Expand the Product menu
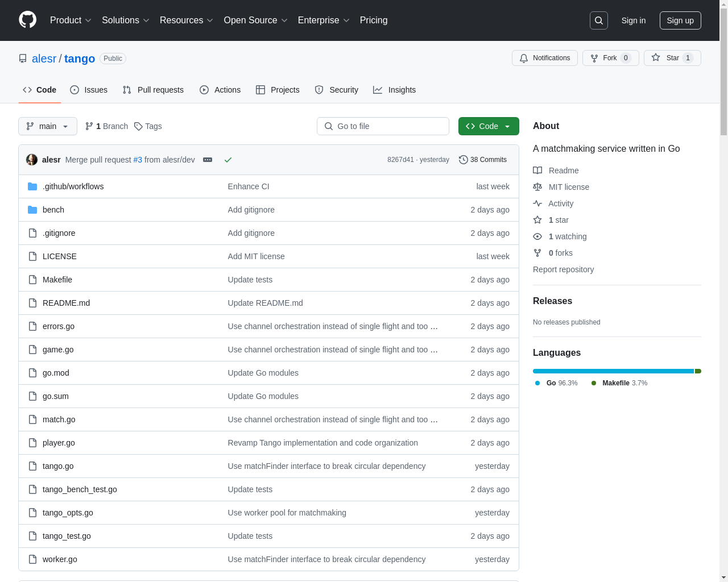Viewport: 728px width, 582px height. click(x=71, y=20)
